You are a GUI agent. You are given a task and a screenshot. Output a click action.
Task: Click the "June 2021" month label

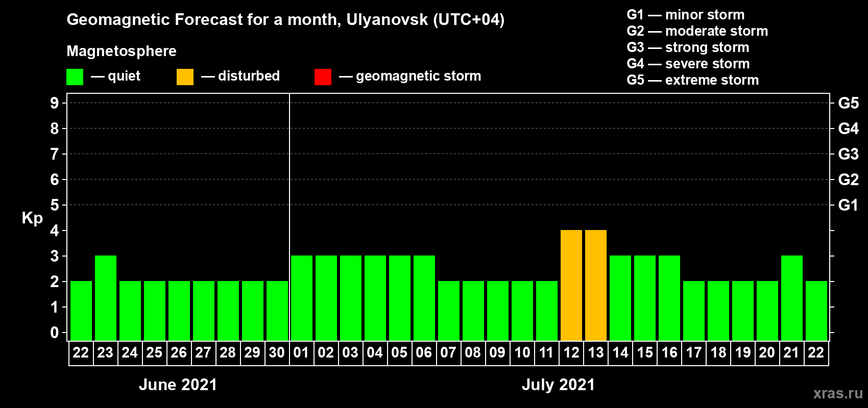tap(178, 385)
